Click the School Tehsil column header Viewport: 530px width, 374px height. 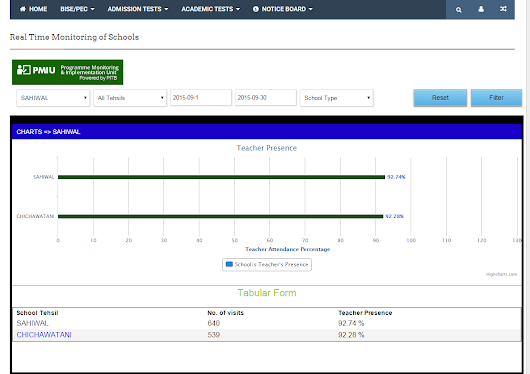point(38,313)
